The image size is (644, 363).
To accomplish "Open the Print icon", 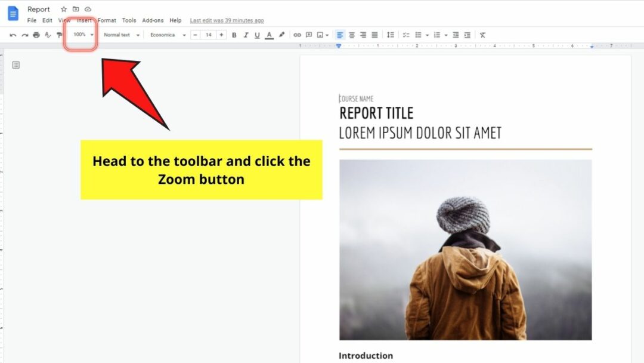I will pyautogui.click(x=36, y=35).
